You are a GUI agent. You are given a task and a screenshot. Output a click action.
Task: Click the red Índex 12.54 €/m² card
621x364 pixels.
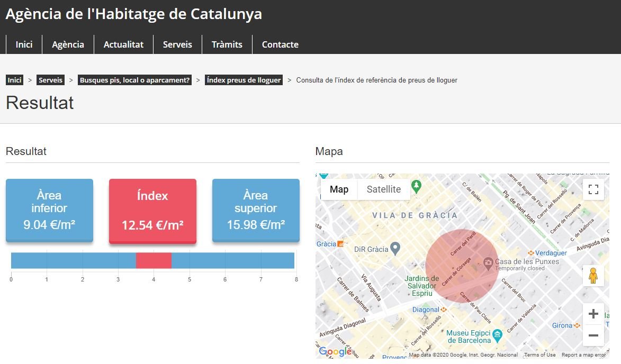(x=152, y=211)
